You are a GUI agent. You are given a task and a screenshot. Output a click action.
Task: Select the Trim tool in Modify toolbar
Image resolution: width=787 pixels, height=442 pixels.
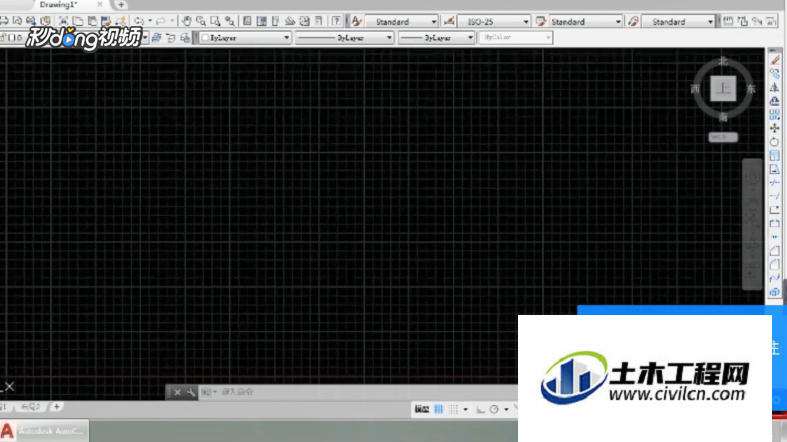(775, 183)
